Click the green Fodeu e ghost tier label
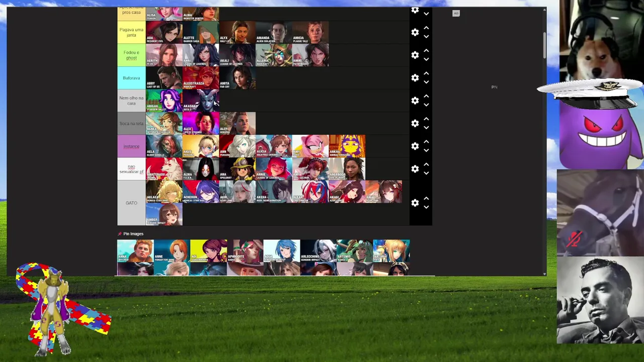The image size is (644, 362). click(x=131, y=55)
